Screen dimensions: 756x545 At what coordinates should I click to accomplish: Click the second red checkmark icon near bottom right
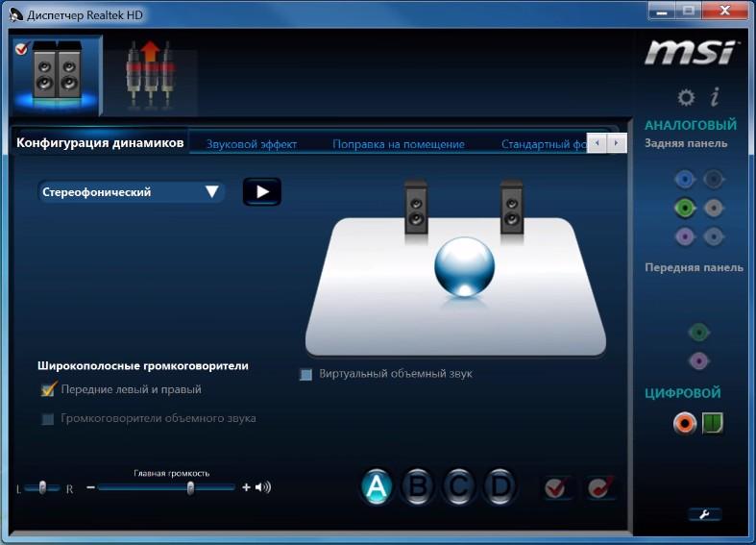coord(600,487)
